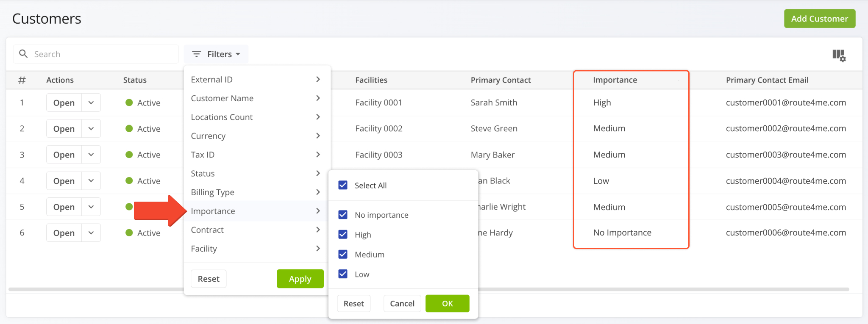The width and height of the screenshot is (868, 324).
Task: Open the Status filter option
Action: (257, 173)
